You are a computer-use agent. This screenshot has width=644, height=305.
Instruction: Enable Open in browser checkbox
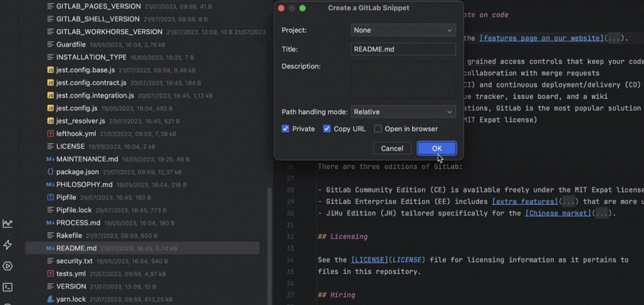(378, 129)
